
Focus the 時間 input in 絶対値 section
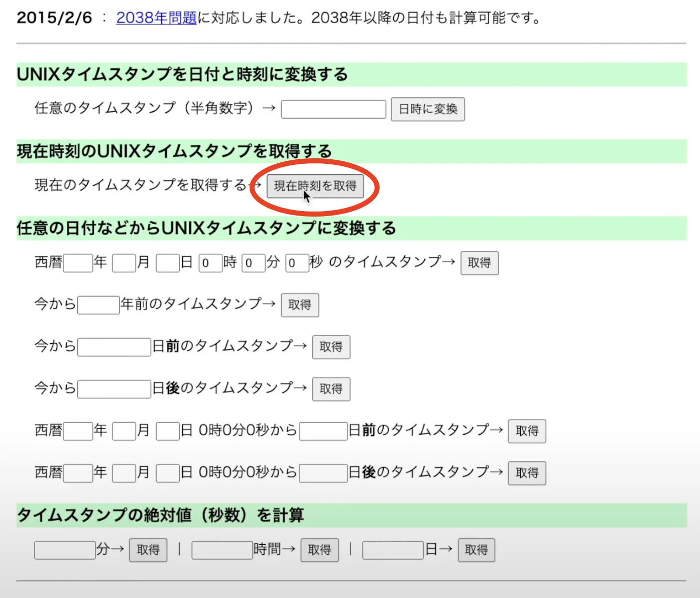pyautogui.click(x=222, y=550)
